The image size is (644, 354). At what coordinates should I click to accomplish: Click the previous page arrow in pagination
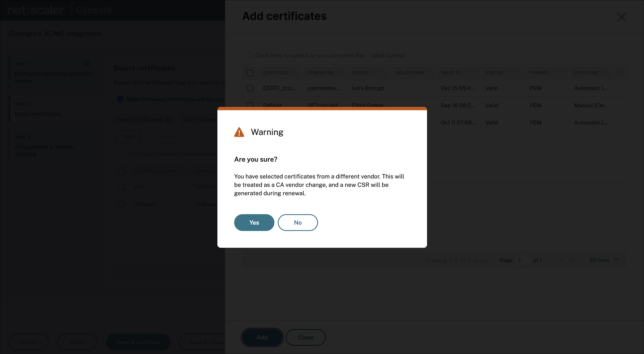561,260
